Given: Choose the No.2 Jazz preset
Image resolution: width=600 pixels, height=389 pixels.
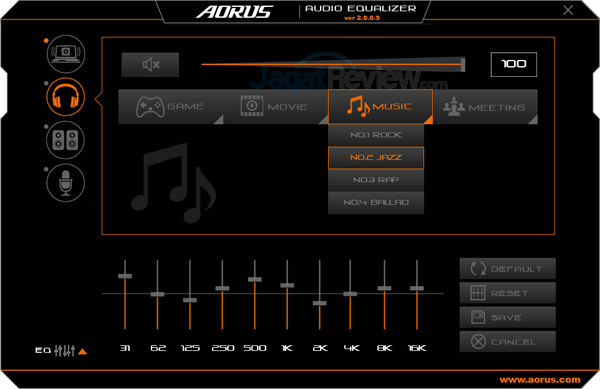Looking at the screenshot, I should tap(376, 158).
